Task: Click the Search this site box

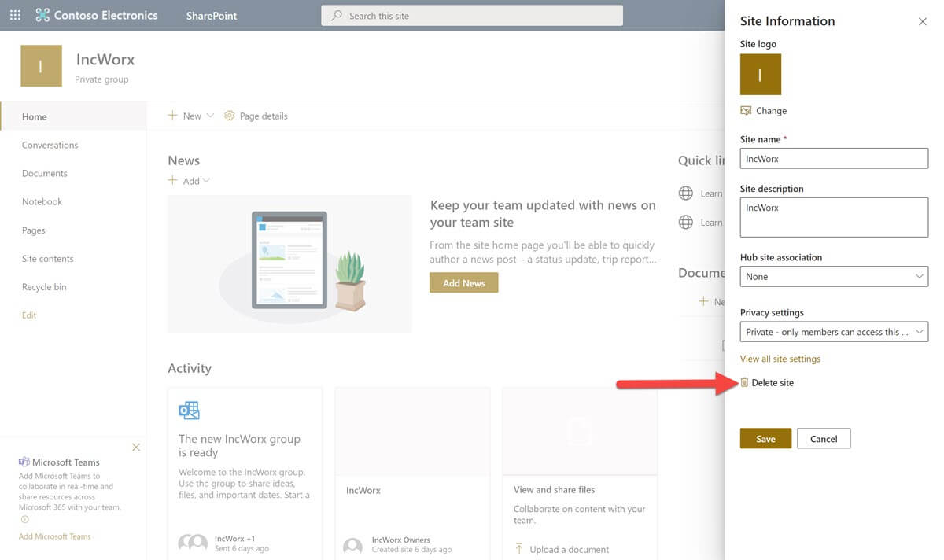Action: click(x=472, y=16)
